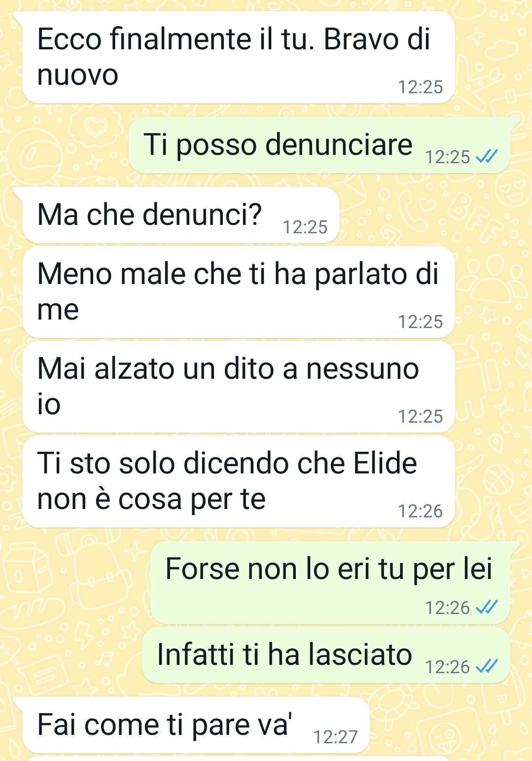Select the sent message 'Infatti ti ha lasciato'

pos(326,655)
